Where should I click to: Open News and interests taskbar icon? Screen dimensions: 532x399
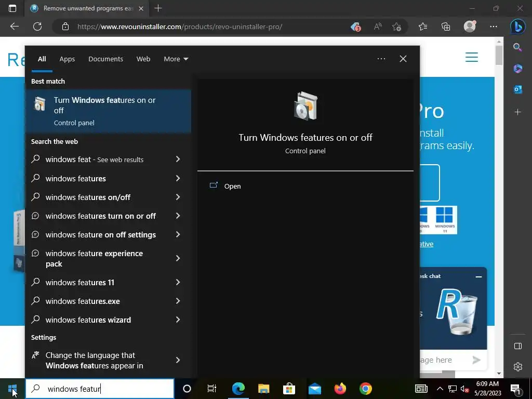coord(421,389)
